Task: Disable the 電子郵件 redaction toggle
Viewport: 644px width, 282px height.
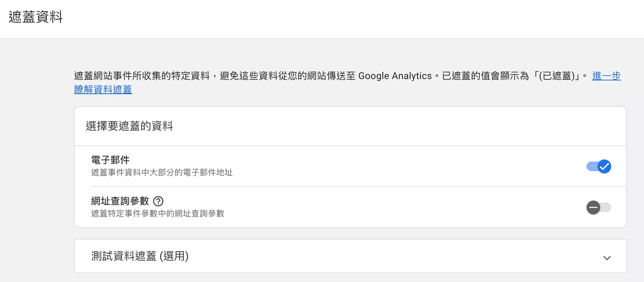Action: [599, 166]
